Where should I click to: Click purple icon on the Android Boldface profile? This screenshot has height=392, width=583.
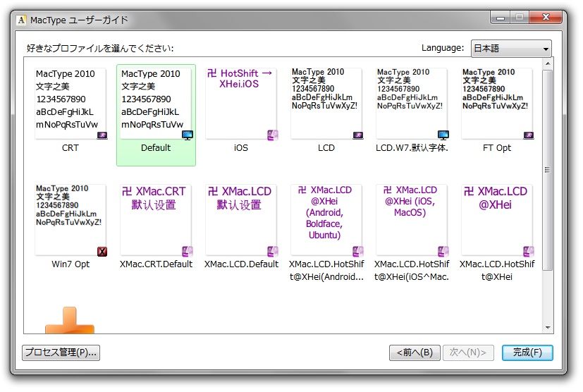pos(358,252)
